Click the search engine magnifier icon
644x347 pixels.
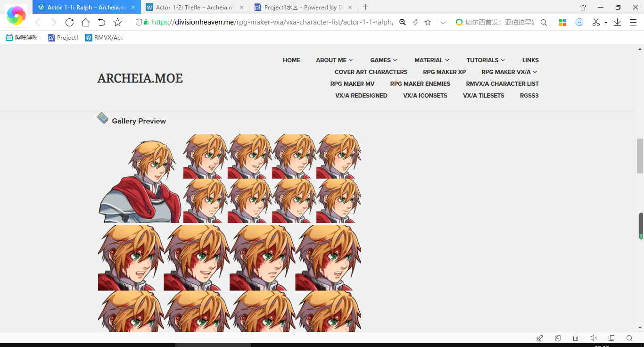pos(544,22)
